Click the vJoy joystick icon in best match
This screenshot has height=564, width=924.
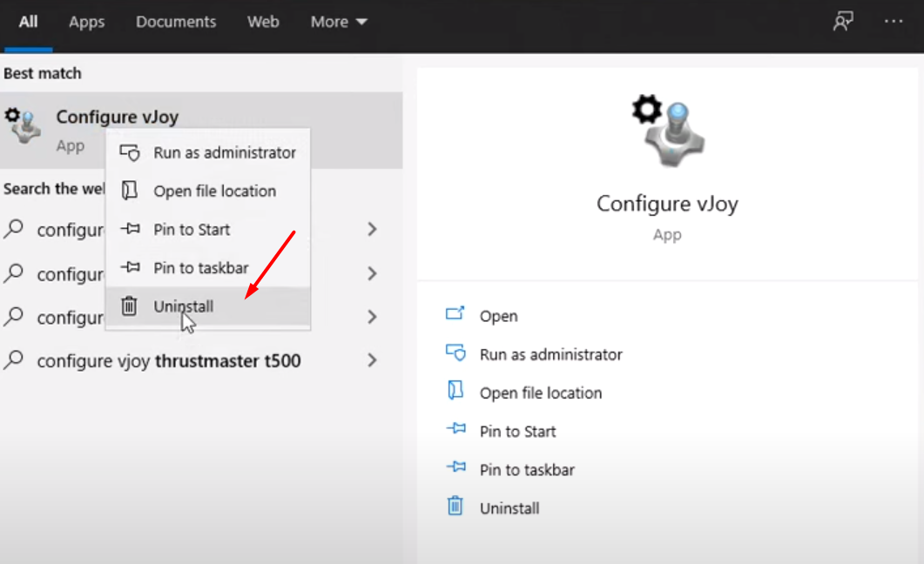point(23,124)
